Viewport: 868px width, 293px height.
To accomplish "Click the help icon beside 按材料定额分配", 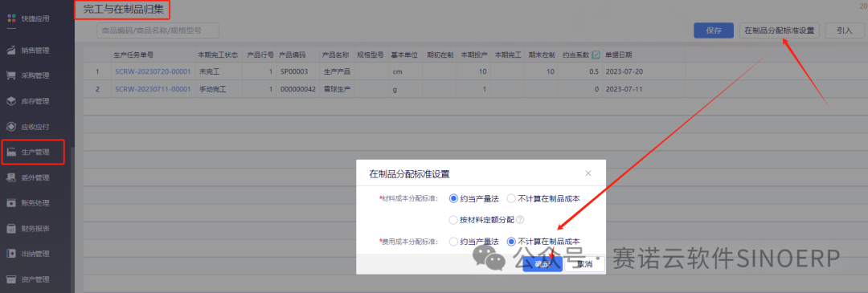I will point(520,219).
